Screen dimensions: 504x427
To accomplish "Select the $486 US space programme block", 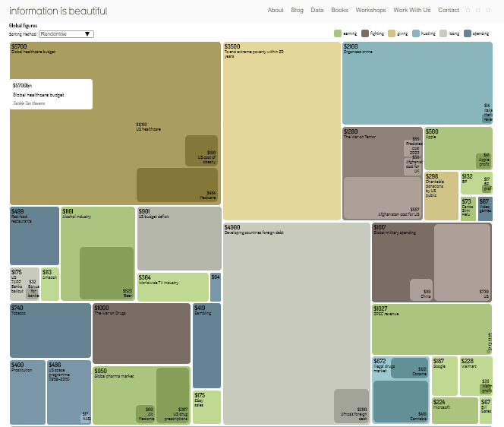I will (69, 392).
